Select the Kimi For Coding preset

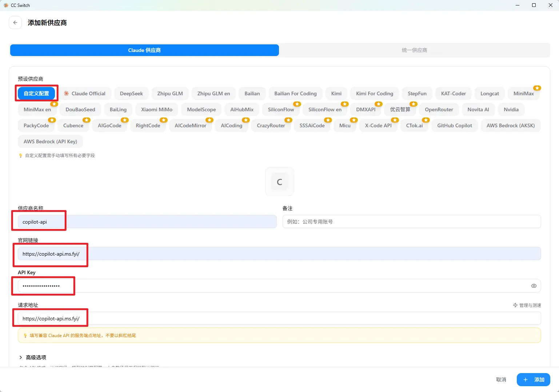[374, 93]
